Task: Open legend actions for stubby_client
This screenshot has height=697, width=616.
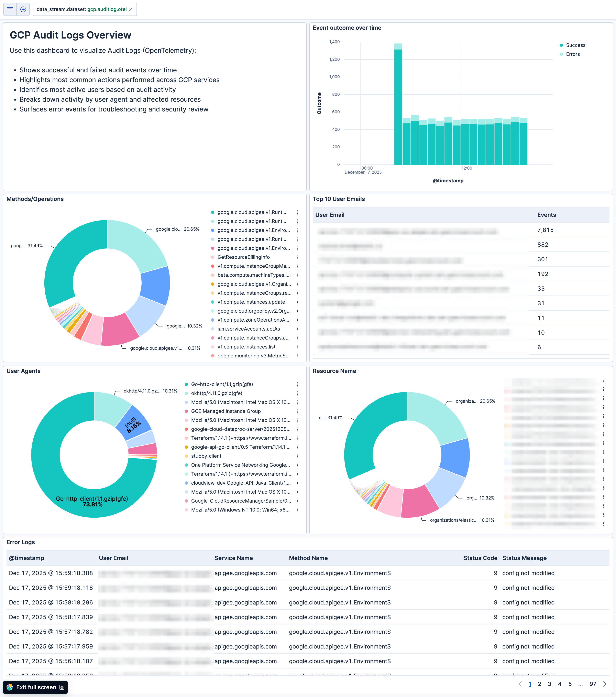Action: pos(298,456)
